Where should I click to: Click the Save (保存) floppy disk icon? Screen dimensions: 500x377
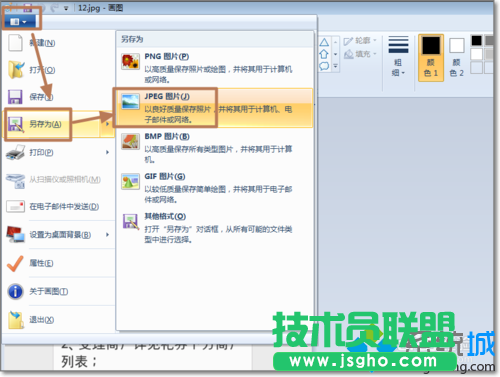(15, 97)
